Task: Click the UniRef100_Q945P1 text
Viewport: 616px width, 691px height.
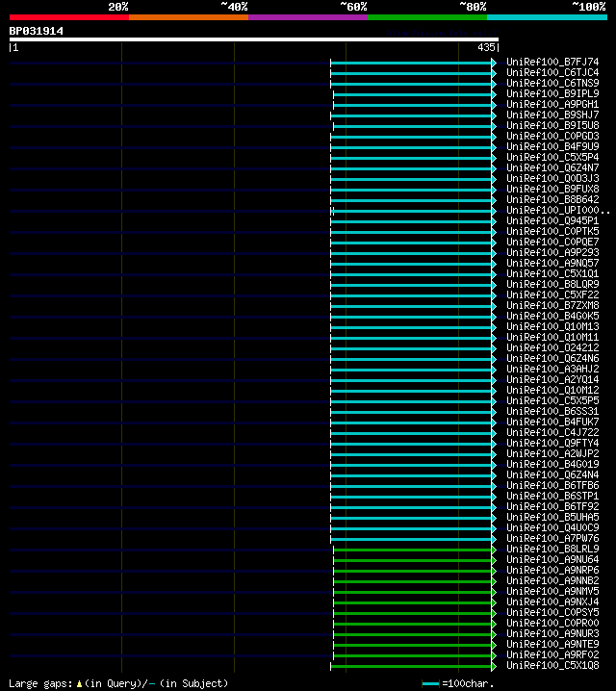Action: pos(552,220)
